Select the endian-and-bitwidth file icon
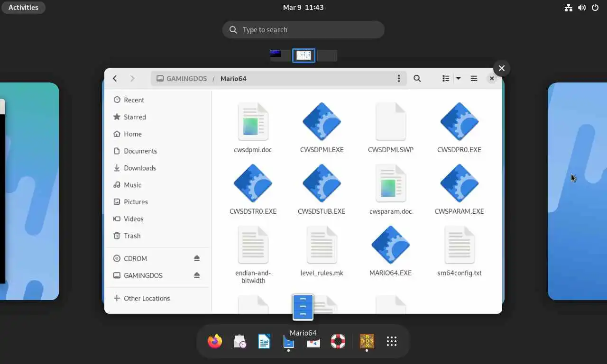The image size is (607, 364). pyautogui.click(x=253, y=245)
